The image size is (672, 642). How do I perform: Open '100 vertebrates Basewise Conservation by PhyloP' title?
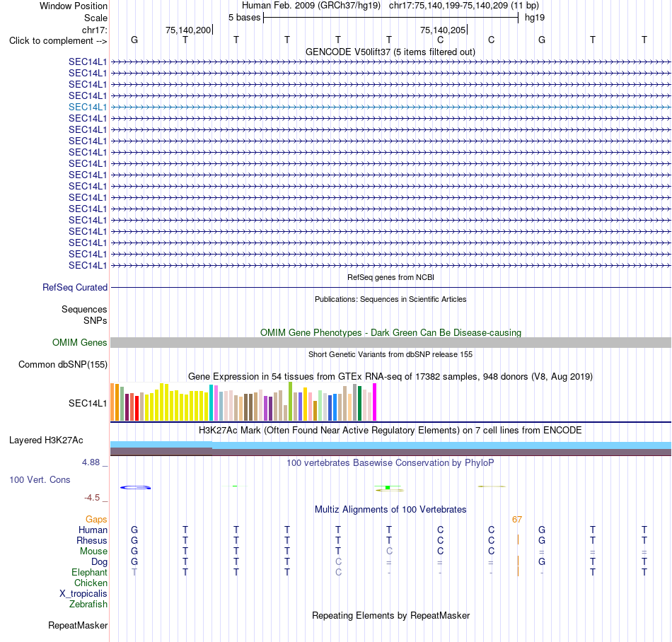pos(390,463)
